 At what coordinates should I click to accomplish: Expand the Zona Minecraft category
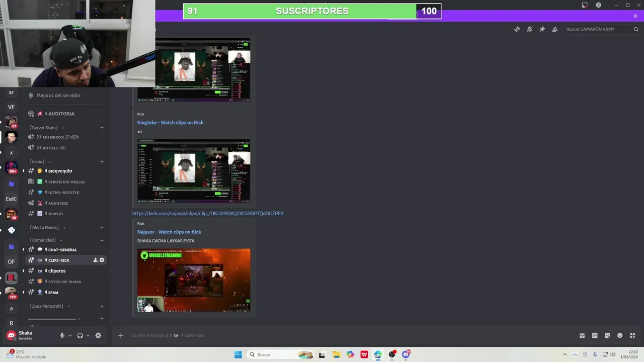click(x=50, y=306)
